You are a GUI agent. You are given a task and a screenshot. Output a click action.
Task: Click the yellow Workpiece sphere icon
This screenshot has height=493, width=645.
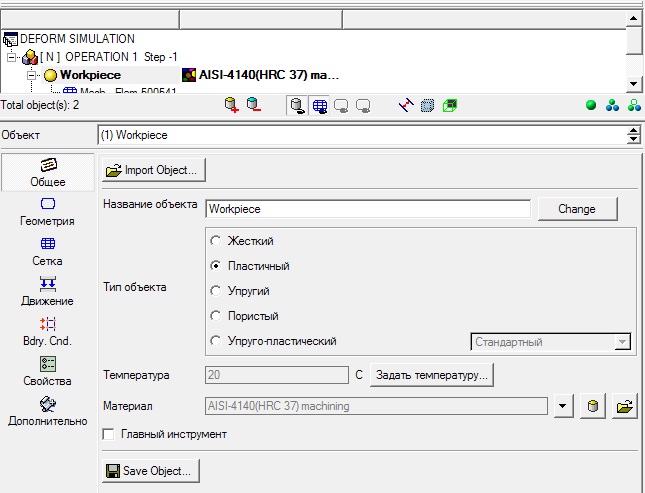click(x=50, y=75)
